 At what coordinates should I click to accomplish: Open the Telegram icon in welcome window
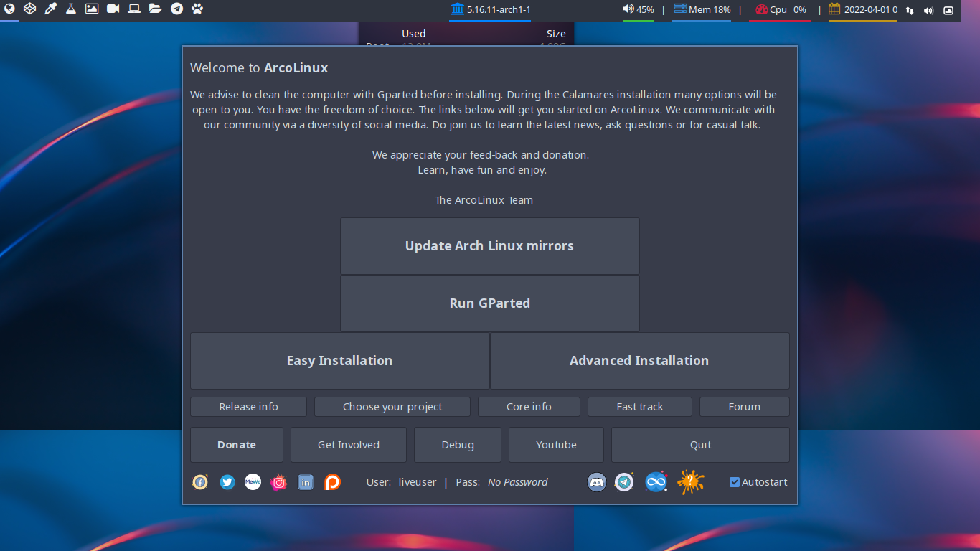pos(624,482)
